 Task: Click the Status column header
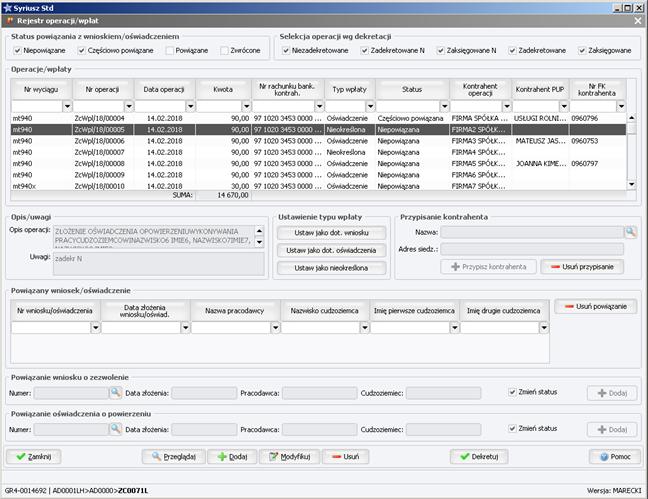(412, 89)
